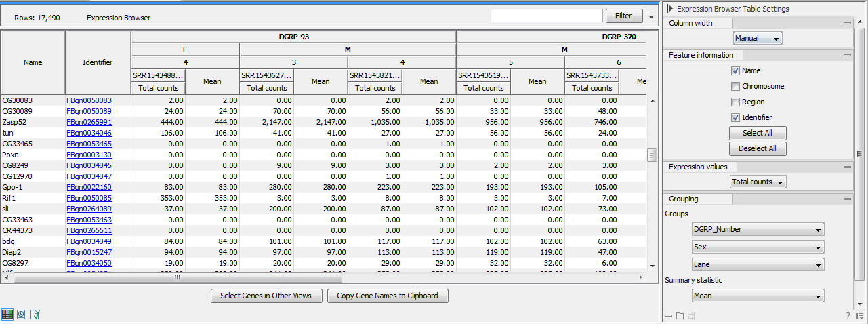Expand the Total counts expression dropdown

[x=758, y=182]
